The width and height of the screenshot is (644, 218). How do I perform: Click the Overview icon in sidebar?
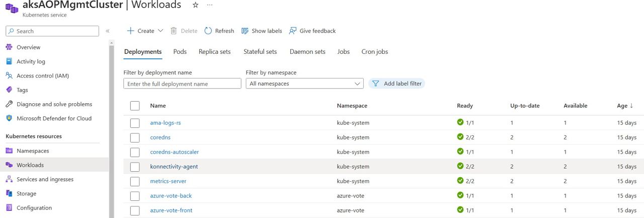tap(9, 47)
